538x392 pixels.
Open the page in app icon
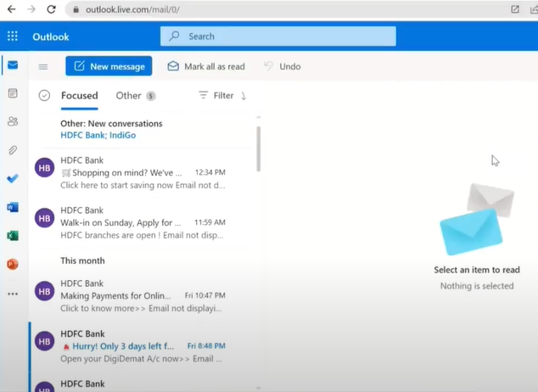pyautogui.click(x=515, y=9)
